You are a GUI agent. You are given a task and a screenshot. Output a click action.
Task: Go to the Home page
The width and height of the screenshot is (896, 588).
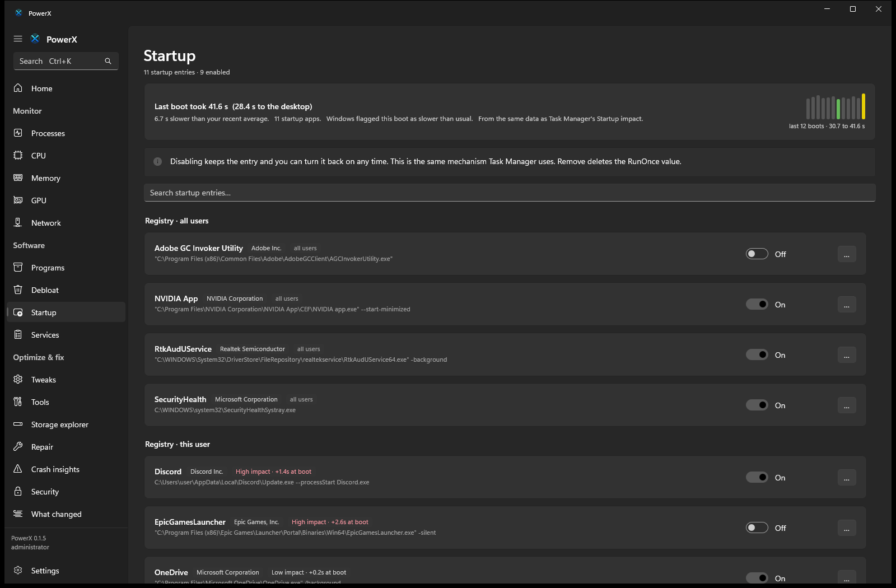(66, 88)
